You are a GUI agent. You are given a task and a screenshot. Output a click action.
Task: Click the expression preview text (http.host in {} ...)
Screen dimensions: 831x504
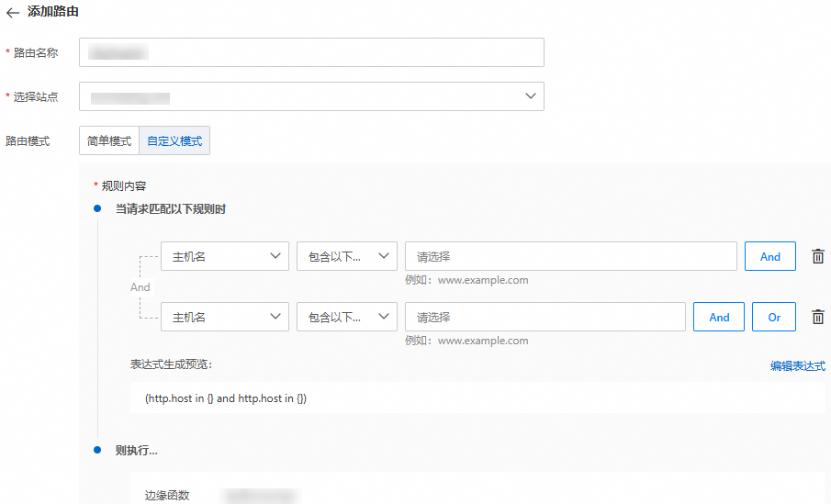pyautogui.click(x=226, y=398)
